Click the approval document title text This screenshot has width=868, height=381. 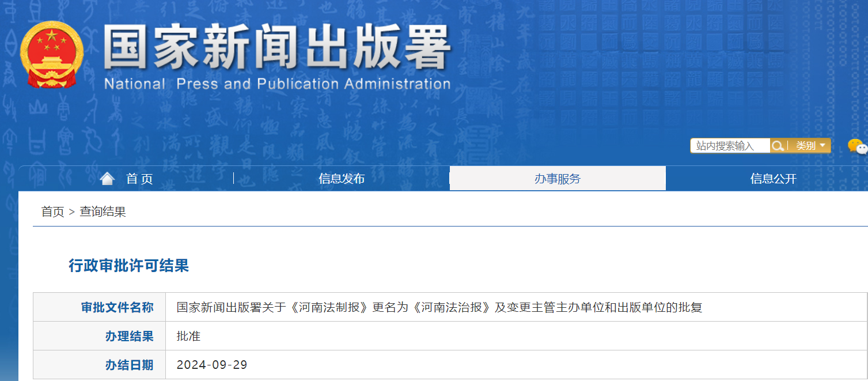[439, 307]
